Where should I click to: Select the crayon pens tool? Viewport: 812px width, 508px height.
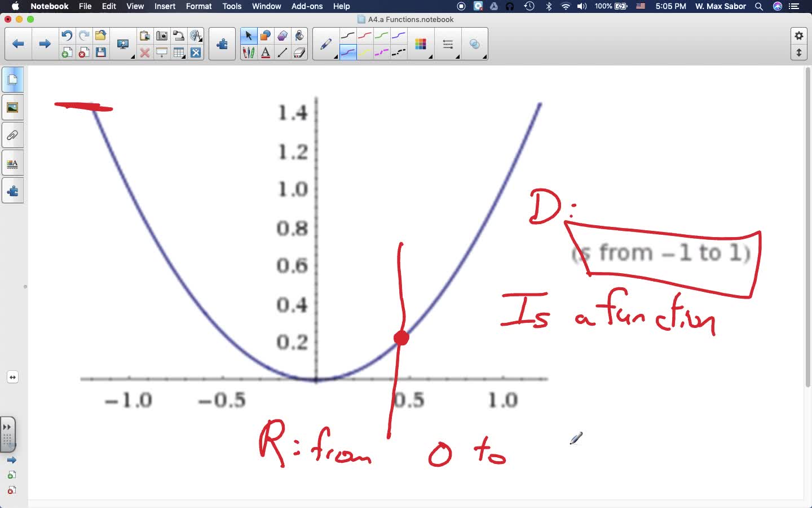click(x=248, y=52)
